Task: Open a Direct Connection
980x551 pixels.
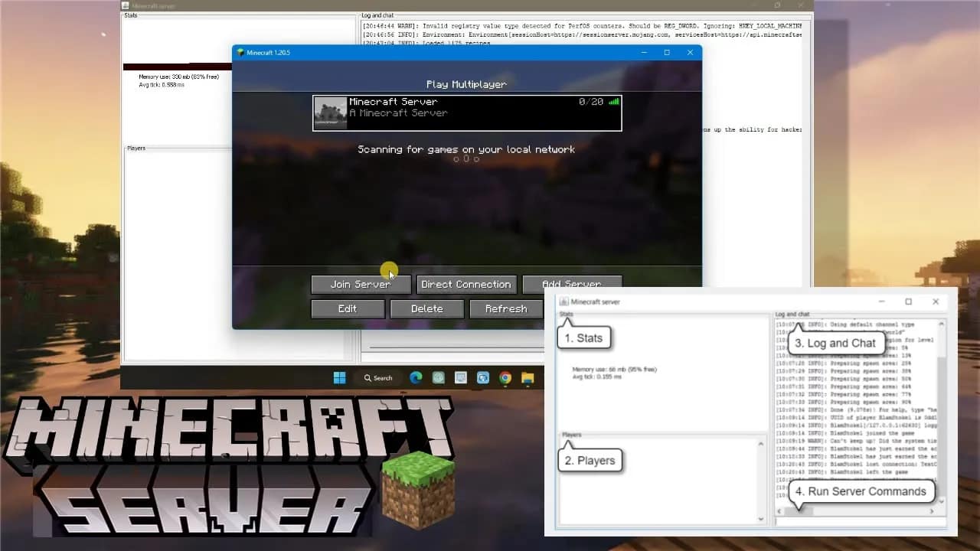Action: (466, 284)
